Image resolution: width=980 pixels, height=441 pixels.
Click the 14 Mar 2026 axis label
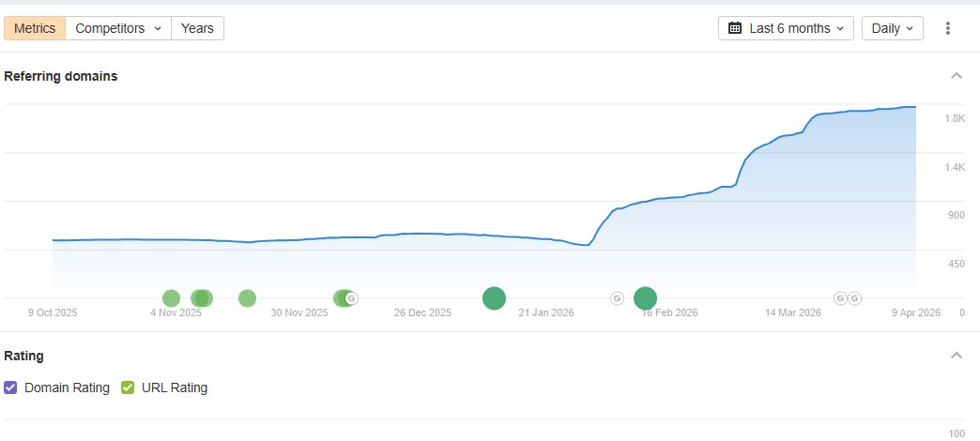click(793, 313)
